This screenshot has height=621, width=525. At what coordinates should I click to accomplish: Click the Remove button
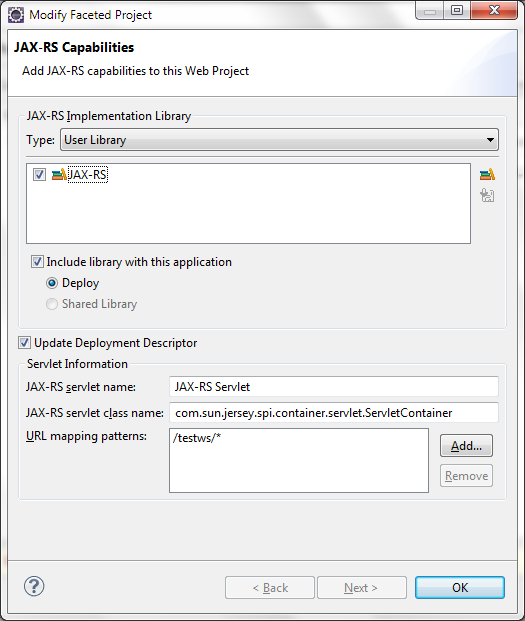(466, 476)
